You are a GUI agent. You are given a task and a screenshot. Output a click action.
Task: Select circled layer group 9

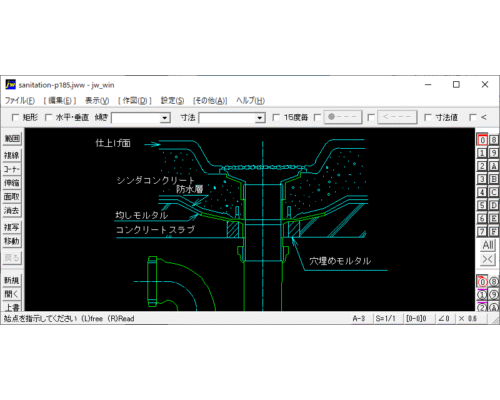coord(494,295)
